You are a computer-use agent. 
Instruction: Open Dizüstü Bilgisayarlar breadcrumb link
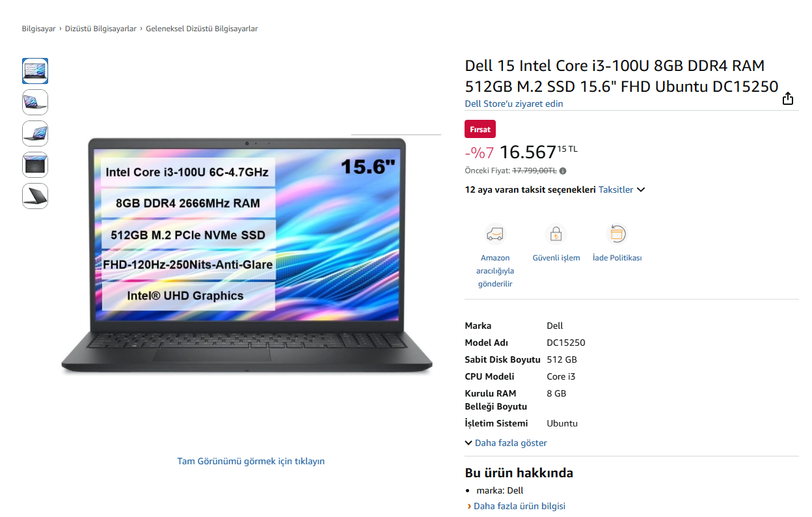click(x=101, y=29)
